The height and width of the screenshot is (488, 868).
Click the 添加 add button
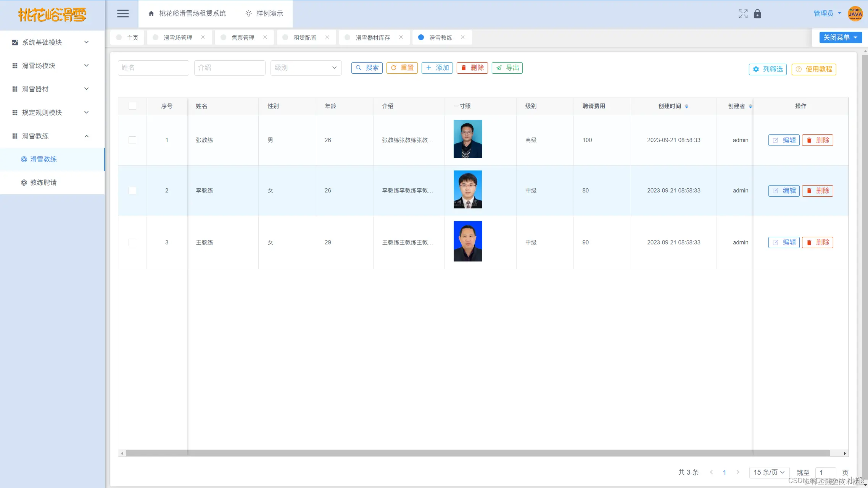tap(437, 68)
